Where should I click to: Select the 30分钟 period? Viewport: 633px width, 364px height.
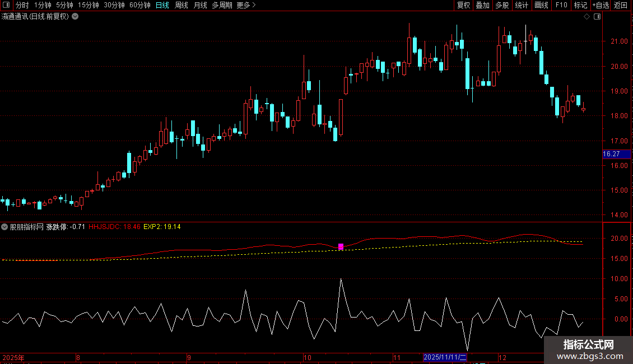(x=114, y=5)
